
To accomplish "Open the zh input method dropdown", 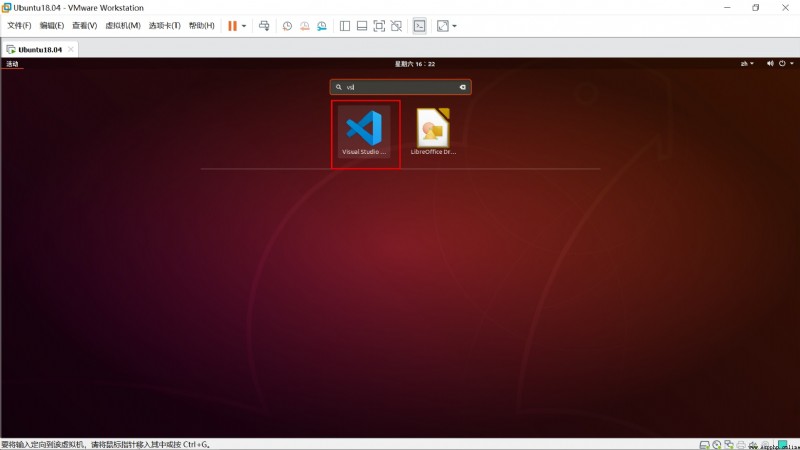I will (x=747, y=64).
